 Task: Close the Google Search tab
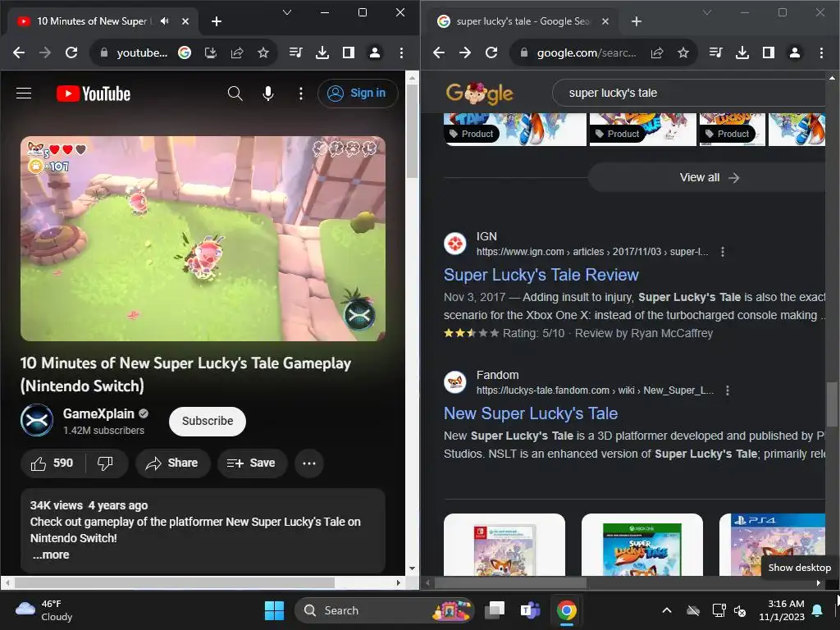coord(605,21)
